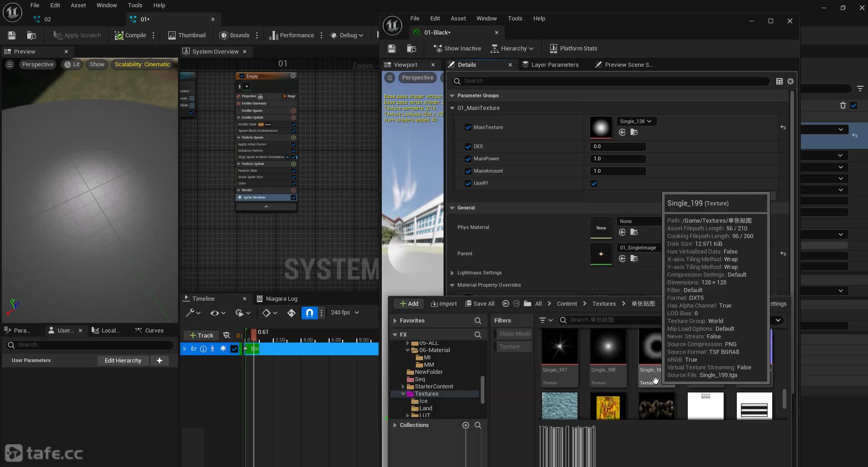Screen dimensions: 868x467
Task: Browse to MainTexture asset in Content Browser
Action: [634, 132]
